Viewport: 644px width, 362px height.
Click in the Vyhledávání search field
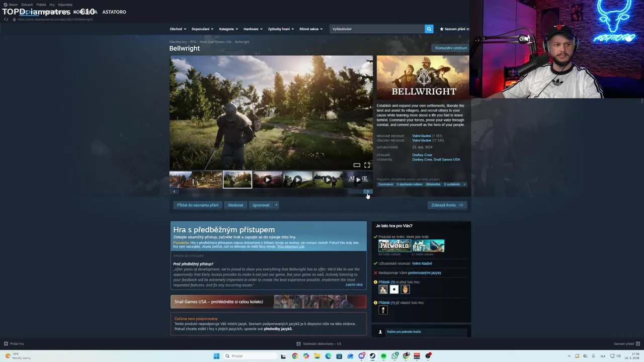(x=377, y=29)
